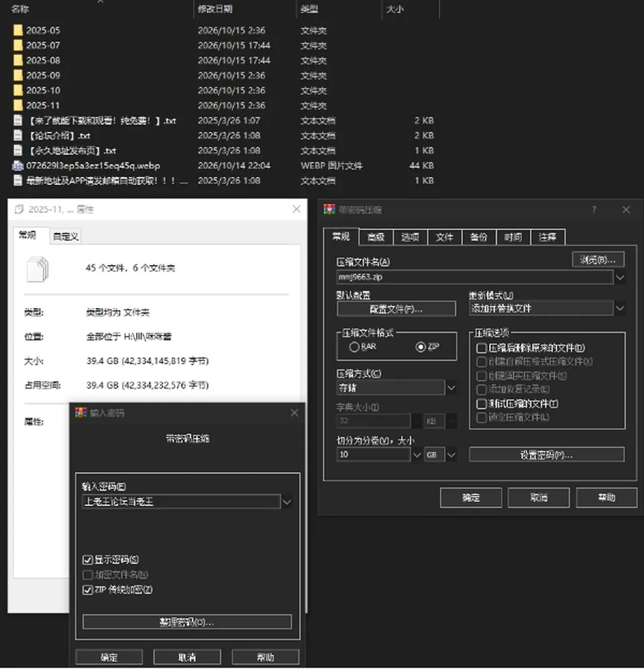This screenshot has height=669, width=644.
Task: Click the 整理密码 button
Action: click(187, 621)
